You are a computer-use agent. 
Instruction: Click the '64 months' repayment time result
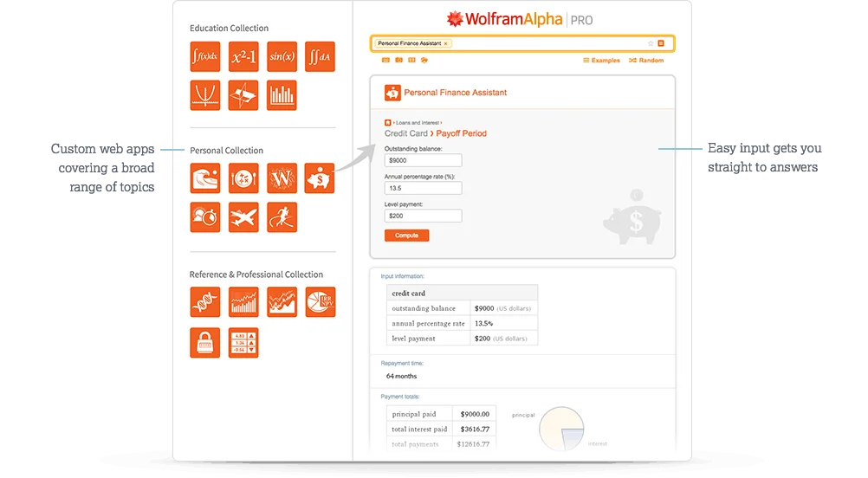click(401, 376)
